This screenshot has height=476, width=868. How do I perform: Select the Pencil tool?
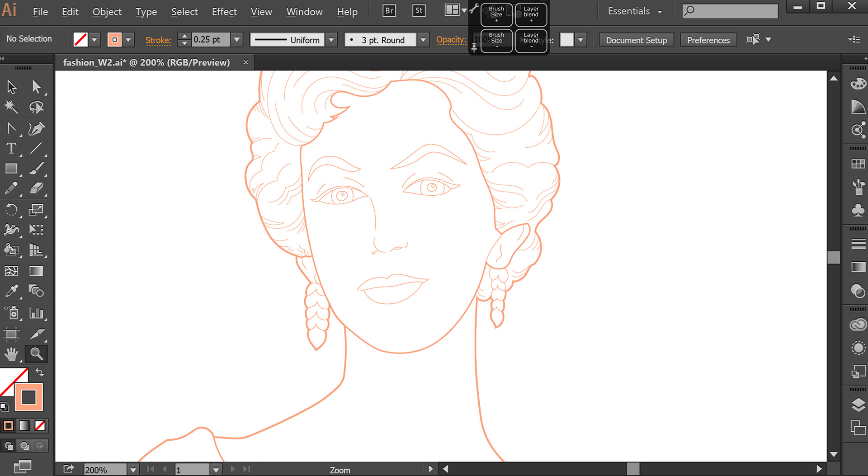pos(11,188)
